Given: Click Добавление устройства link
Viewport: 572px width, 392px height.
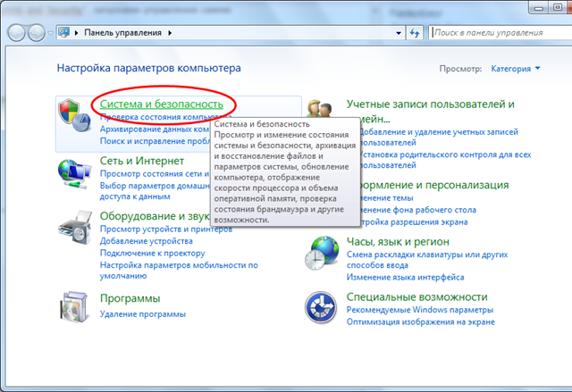Looking at the screenshot, I should [147, 241].
